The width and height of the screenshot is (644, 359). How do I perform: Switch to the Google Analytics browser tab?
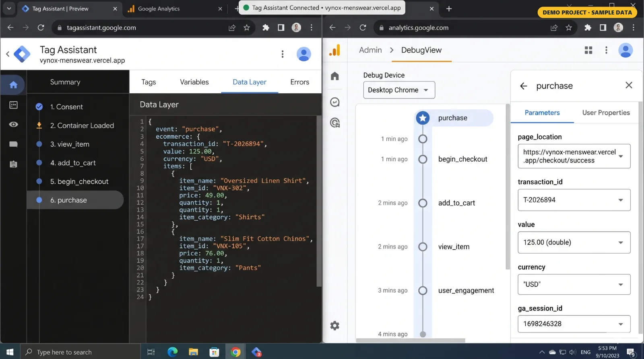point(175,8)
